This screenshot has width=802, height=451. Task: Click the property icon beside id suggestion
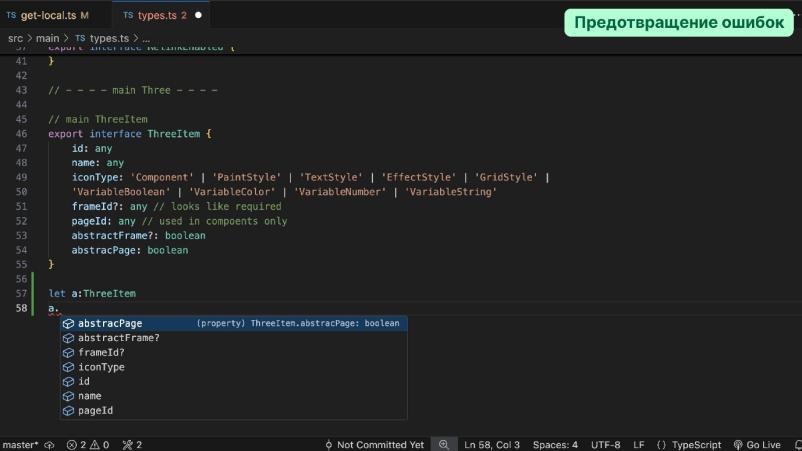coord(69,381)
